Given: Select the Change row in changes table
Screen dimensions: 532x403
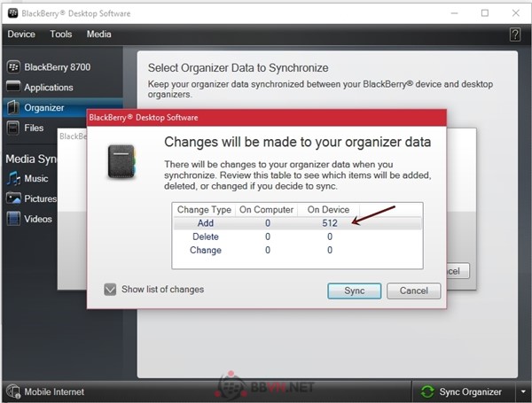Looking at the screenshot, I should point(297,250).
